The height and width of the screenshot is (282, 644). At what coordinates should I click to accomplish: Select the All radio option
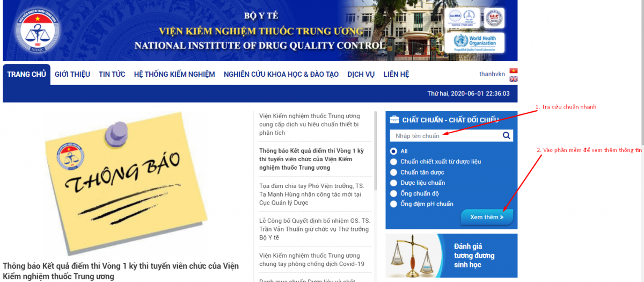click(x=394, y=151)
